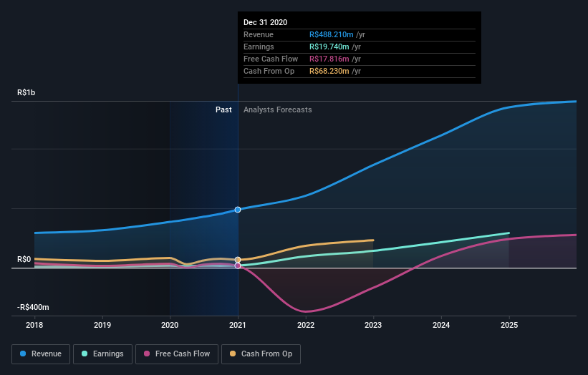Image resolution: width=588 pixels, height=375 pixels.
Task: Click the Past label
Action: pos(223,109)
